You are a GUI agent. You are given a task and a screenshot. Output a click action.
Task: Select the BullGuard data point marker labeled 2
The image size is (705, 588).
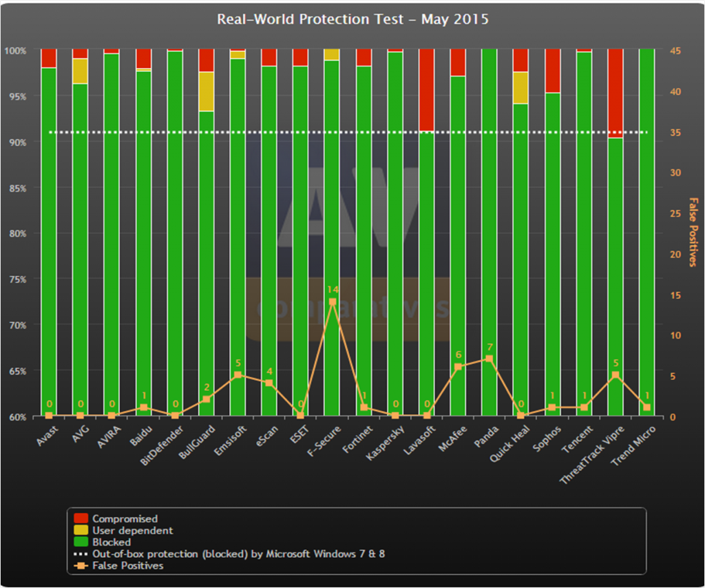coord(207,399)
